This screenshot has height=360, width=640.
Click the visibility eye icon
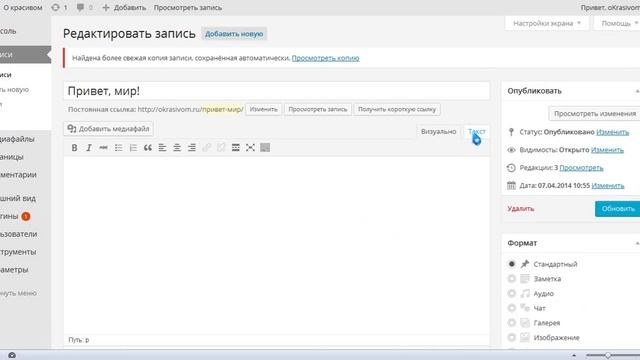(511, 150)
